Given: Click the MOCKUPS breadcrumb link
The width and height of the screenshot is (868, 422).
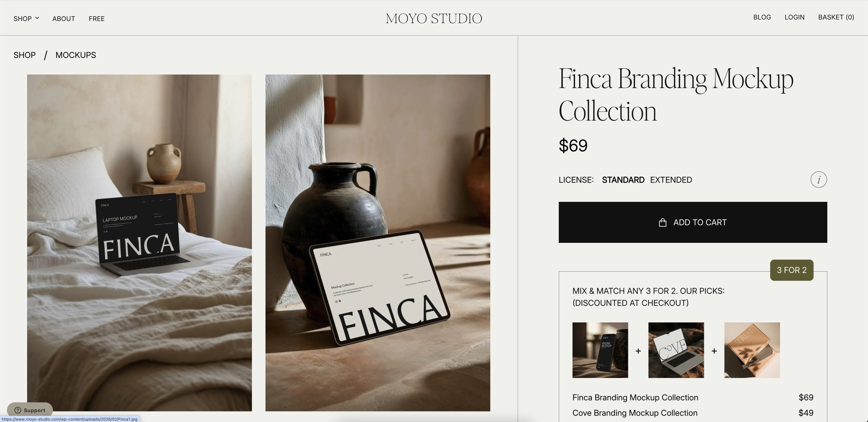Looking at the screenshot, I should click(x=76, y=55).
